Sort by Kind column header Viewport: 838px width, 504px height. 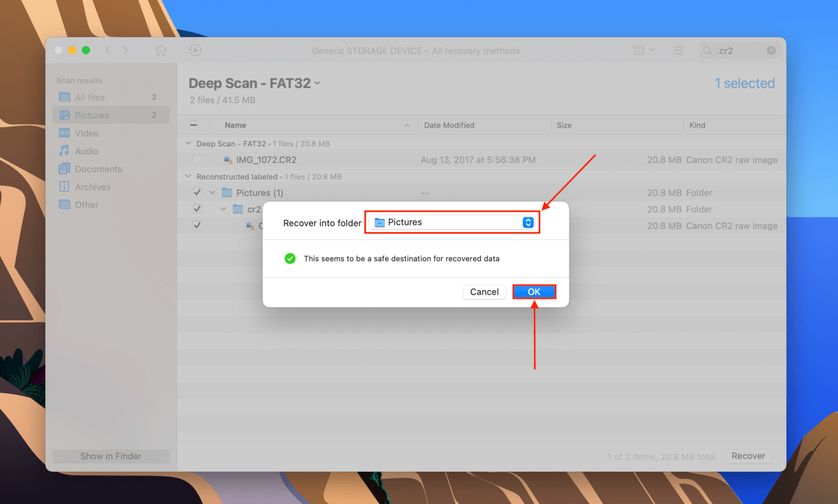697,125
